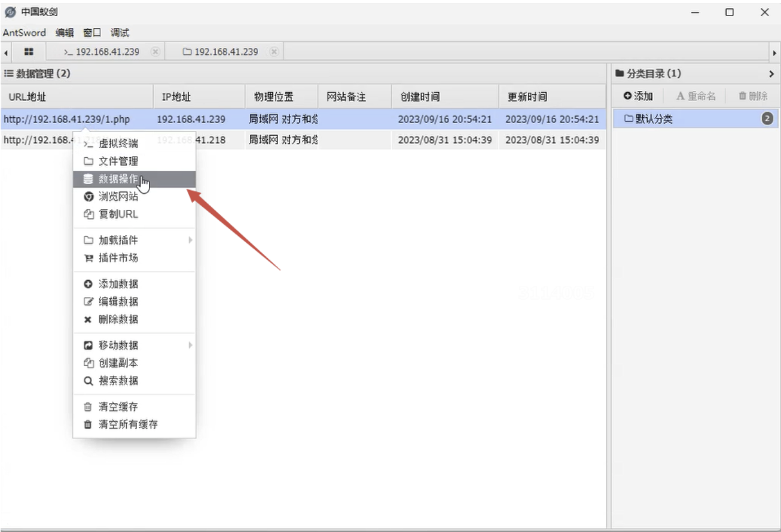
Task: Sort by the 更新时间 column header
Action: coord(552,97)
